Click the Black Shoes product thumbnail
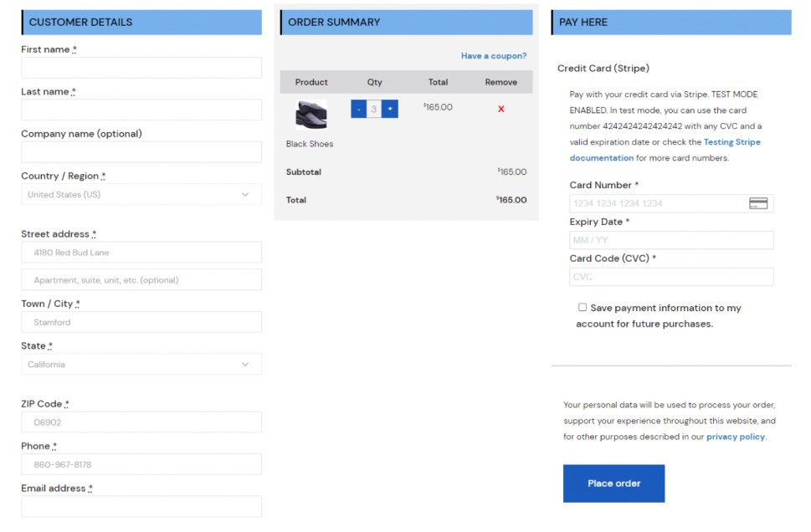Image resolution: width=811 pixels, height=532 pixels. (x=311, y=115)
